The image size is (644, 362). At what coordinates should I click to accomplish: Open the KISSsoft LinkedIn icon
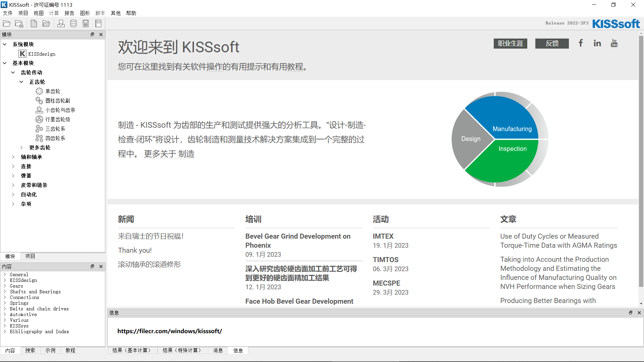[597, 43]
